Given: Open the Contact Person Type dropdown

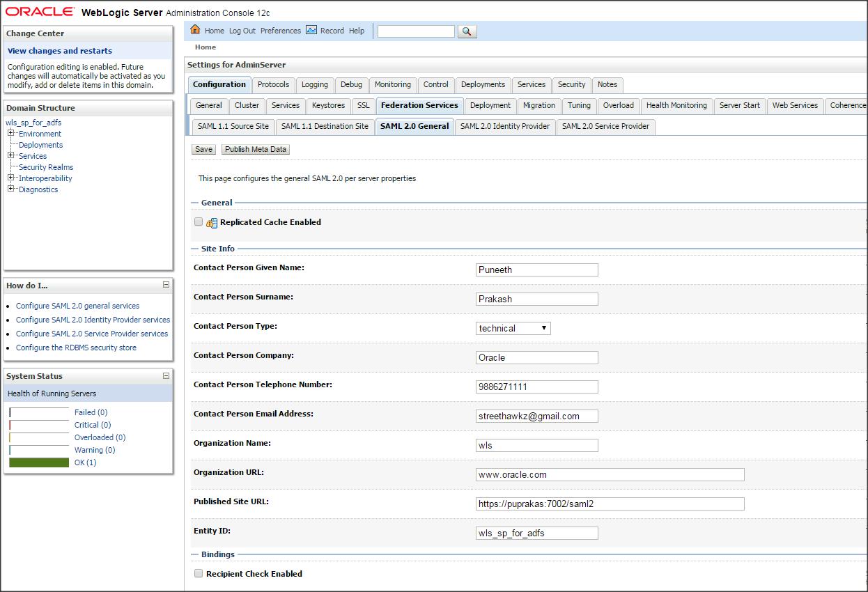Looking at the screenshot, I should [513, 328].
